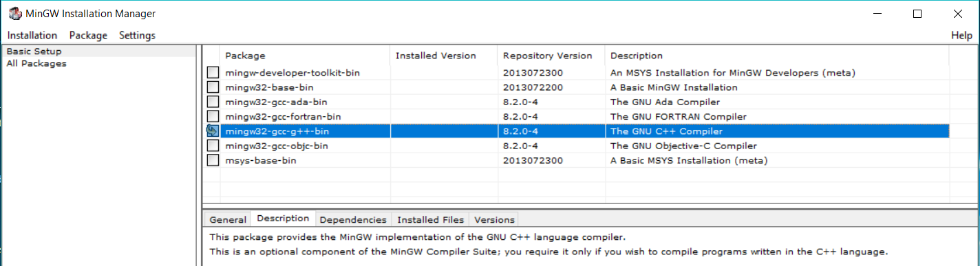Switch to the Dependencies tab

[x=353, y=220]
